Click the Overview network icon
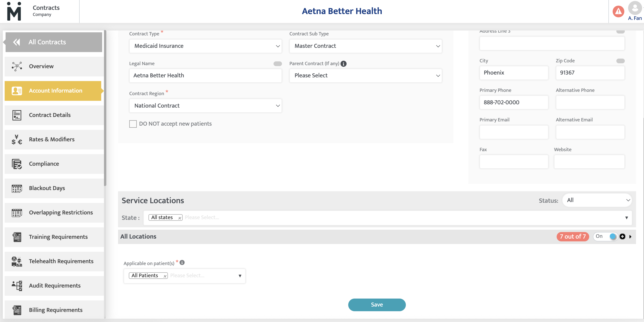 coord(17,66)
